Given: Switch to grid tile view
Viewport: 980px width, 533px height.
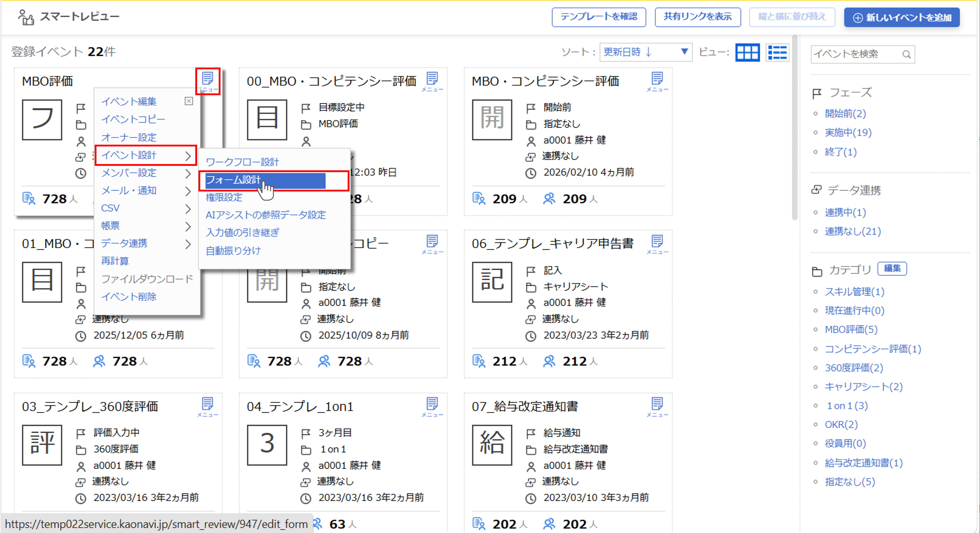Looking at the screenshot, I should (x=747, y=52).
